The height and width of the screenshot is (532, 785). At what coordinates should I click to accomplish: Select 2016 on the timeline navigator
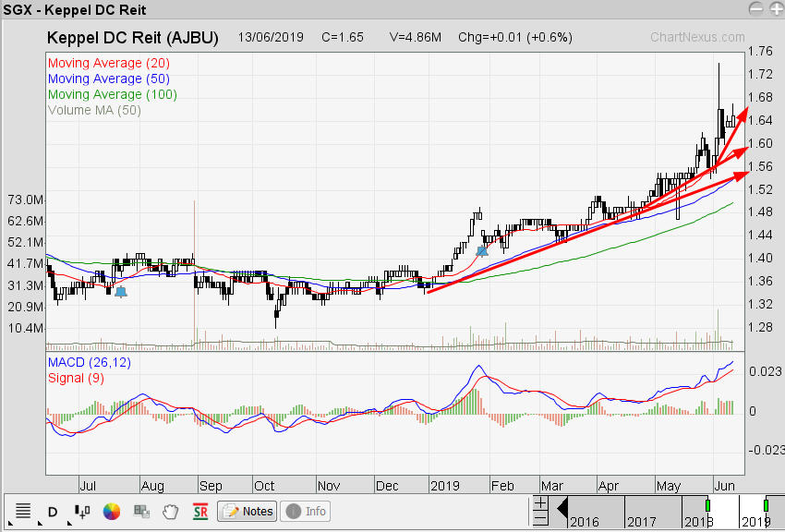click(x=585, y=522)
